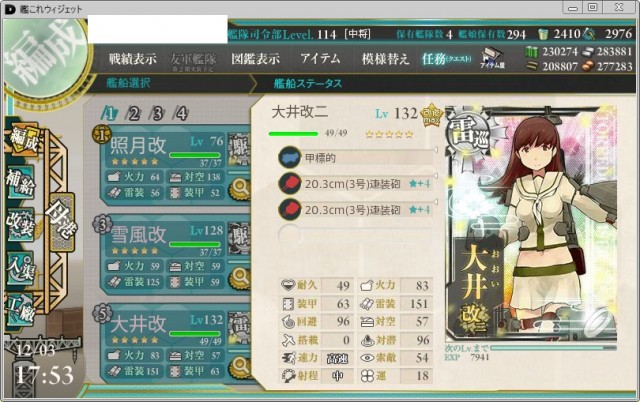The image size is (640, 402).
Task: Open 図鑑表示 encyclopedia menu
Action: (256, 59)
